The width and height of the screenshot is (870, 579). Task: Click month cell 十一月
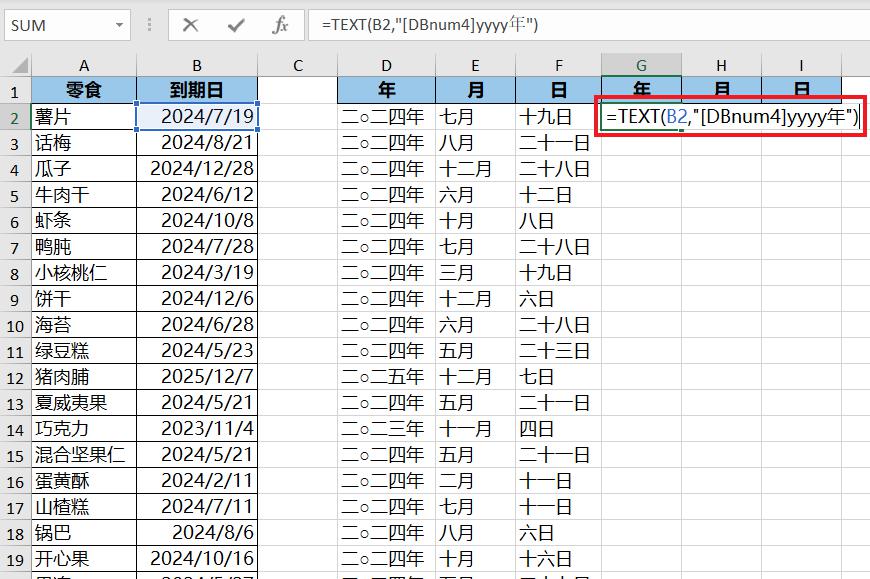[x=476, y=429]
